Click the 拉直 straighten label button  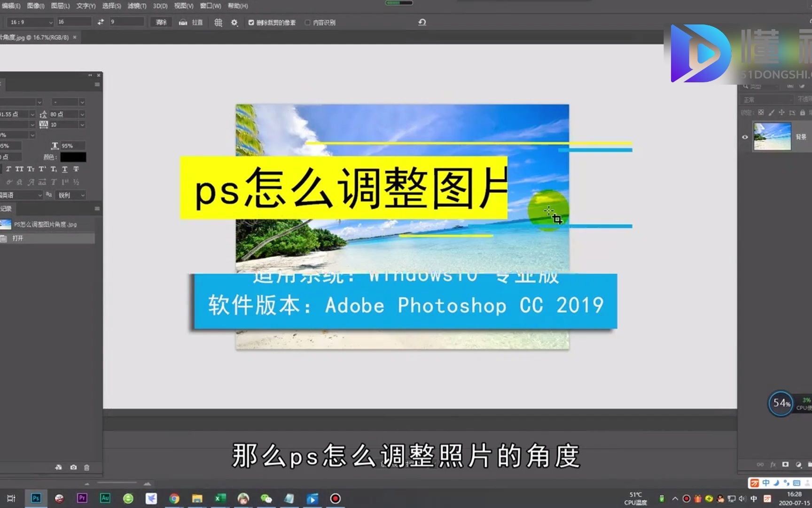coord(197,22)
